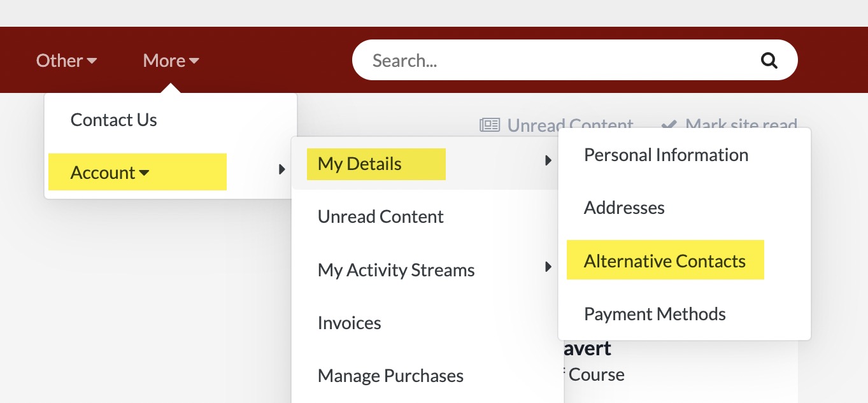Select Contact Us from the menu
The width and height of the screenshot is (868, 403).
(114, 120)
